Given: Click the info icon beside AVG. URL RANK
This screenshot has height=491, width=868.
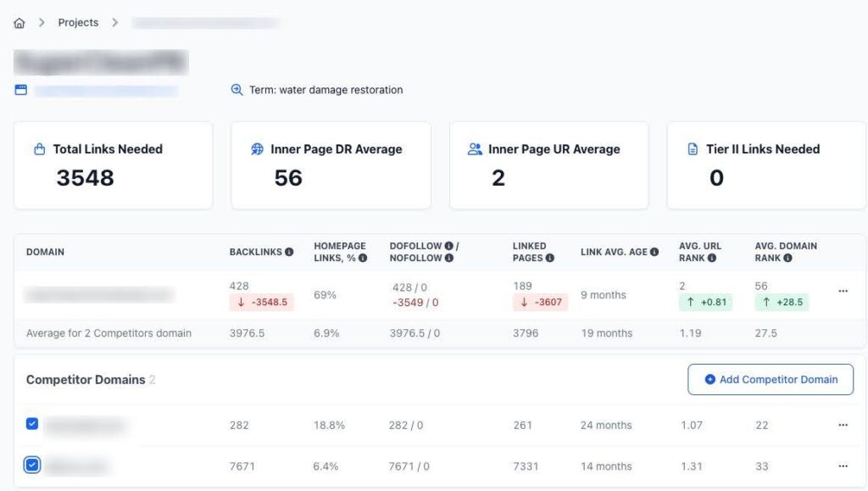Looking at the screenshot, I should tap(711, 258).
